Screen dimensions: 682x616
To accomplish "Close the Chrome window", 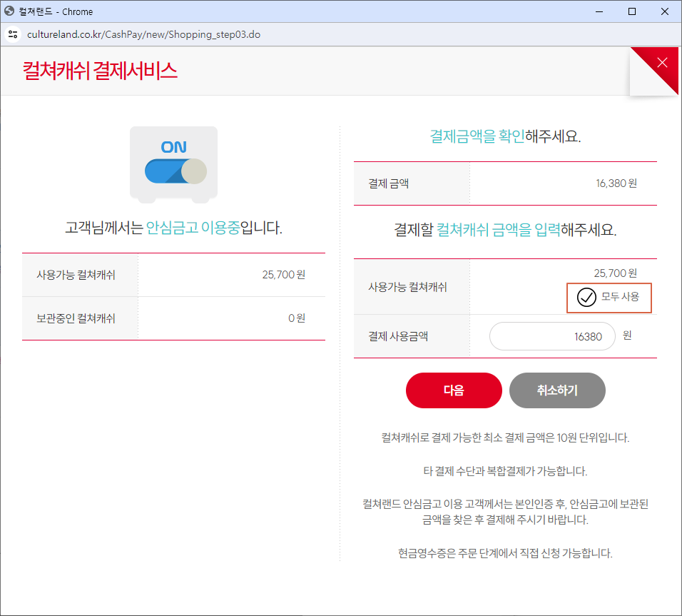I will [665, 11].
